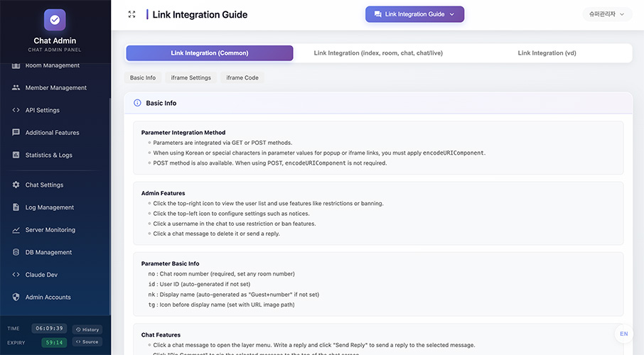The width and height of the screenshot is (644, 355).
Task: Click the Room Management icon
Action: pyautogui.click(x=16, y=65)
